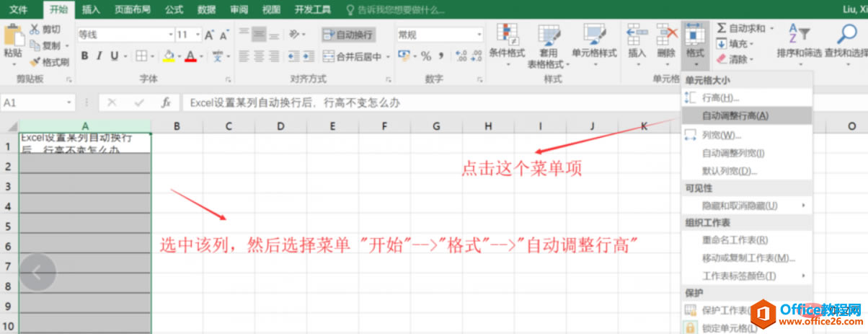868x334 pixels.
Task: Choose AutoFit Row Height (自动调整行高)
Action: point(747,115)
